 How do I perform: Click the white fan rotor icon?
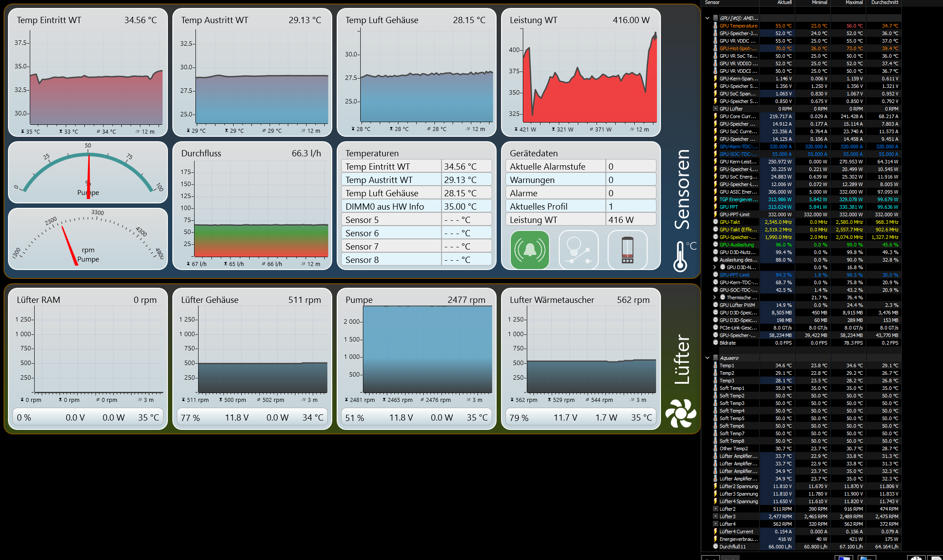click(x=680, y=413)
